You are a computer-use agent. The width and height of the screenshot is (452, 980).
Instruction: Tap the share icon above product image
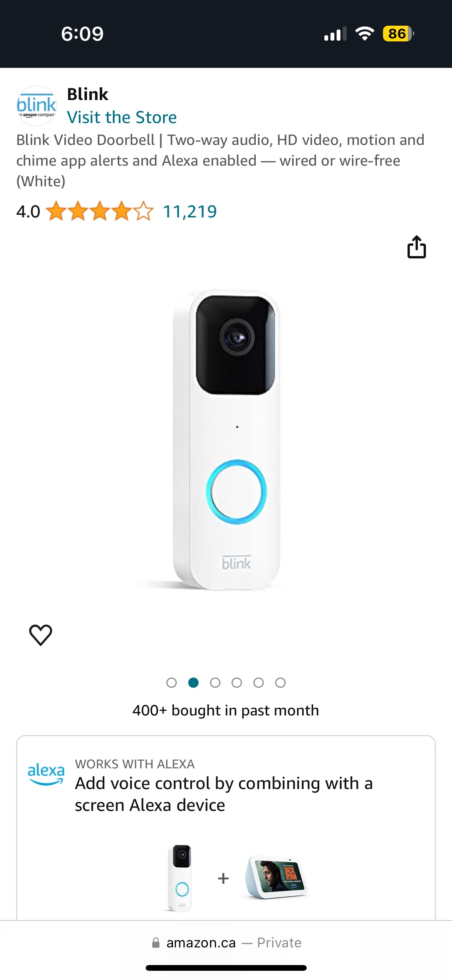point(416,247)
